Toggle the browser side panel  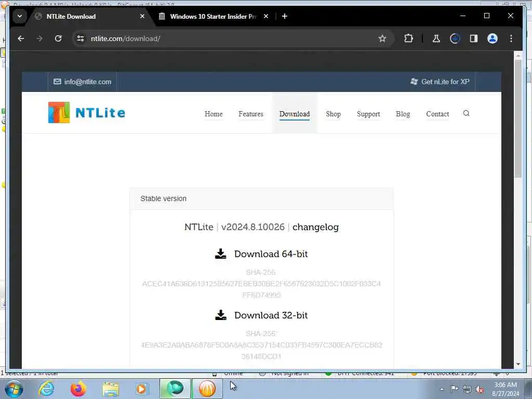(474, 38)
